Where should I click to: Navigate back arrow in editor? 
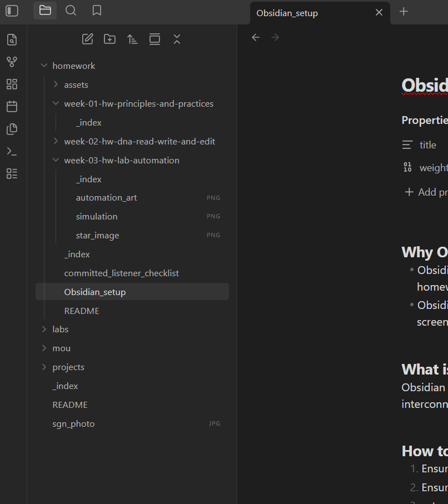point(256,38)
